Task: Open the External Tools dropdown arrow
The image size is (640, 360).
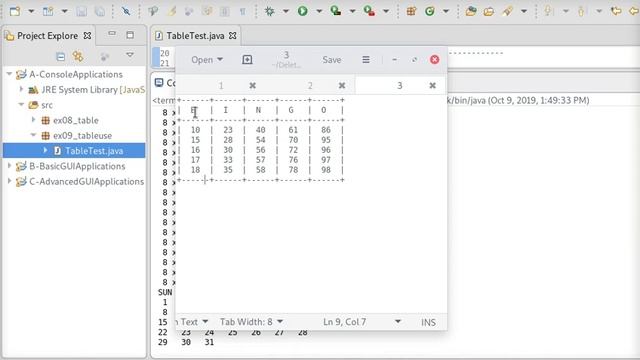Action: (x=386, y=11)
